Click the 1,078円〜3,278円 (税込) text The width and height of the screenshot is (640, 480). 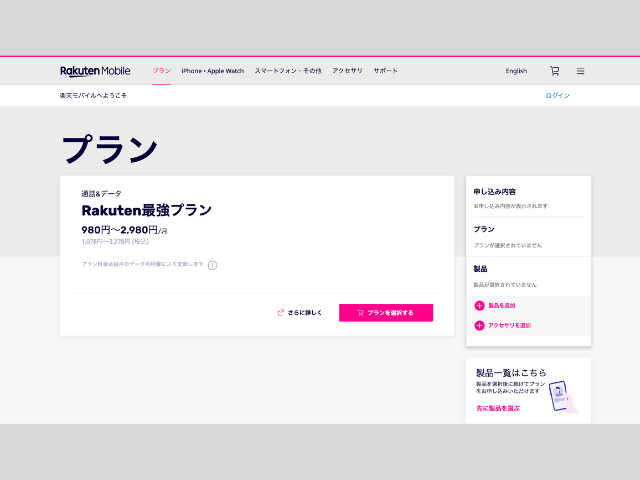(x=115, y=242)
